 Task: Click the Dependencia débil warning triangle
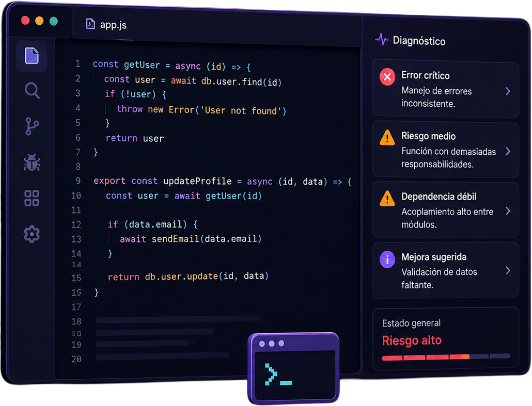[387, 199]
